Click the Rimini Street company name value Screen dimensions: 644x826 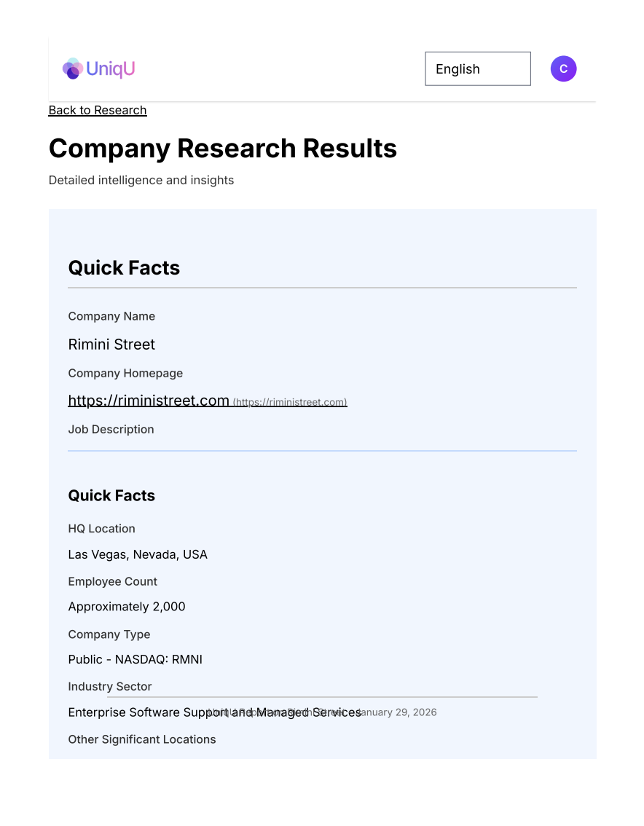tap(111, 345)
